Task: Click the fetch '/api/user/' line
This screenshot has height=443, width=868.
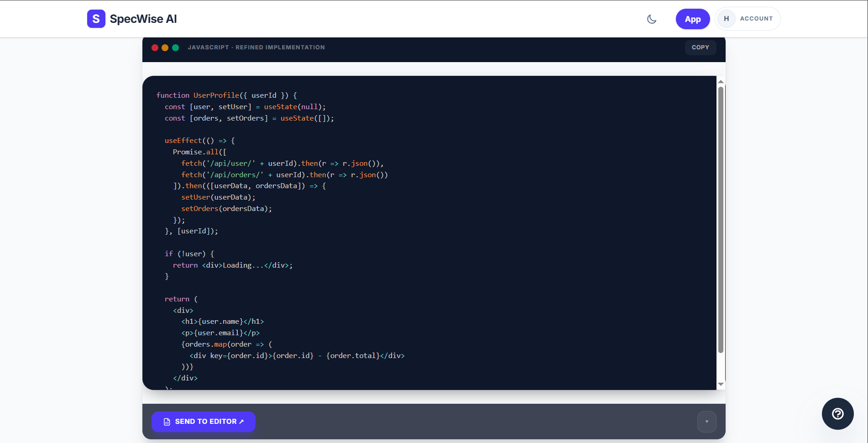Action: pyautogui.click(x=282, y=163)
